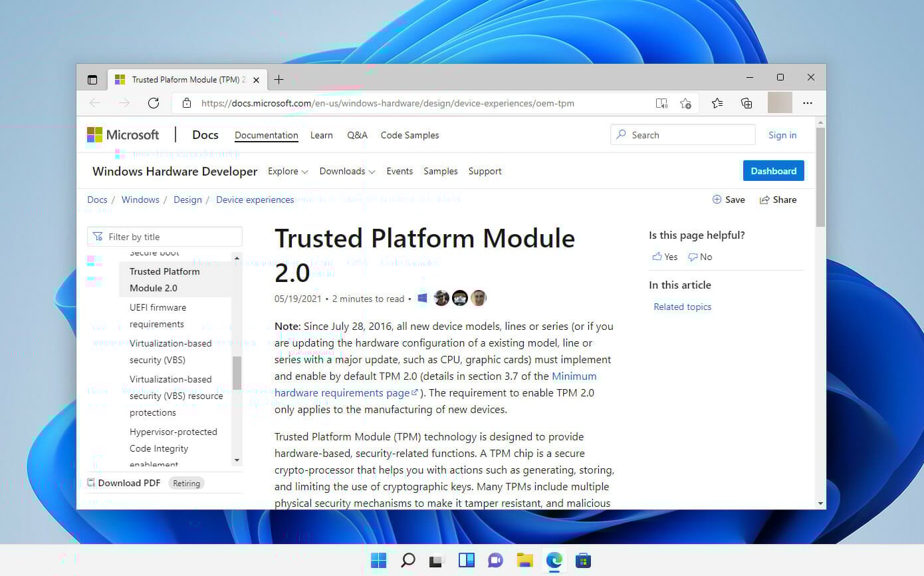
Task: Go to the Design breadcrumb
Action: 187,200
